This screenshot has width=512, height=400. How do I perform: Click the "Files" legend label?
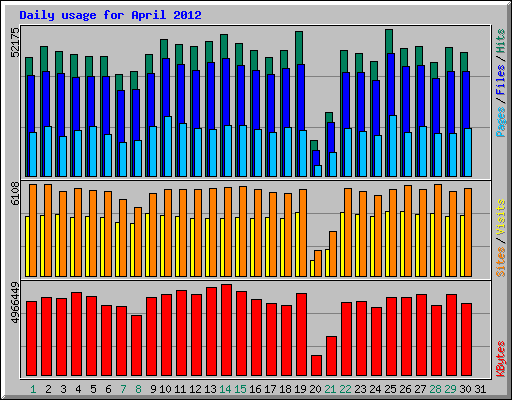point(500,79)
